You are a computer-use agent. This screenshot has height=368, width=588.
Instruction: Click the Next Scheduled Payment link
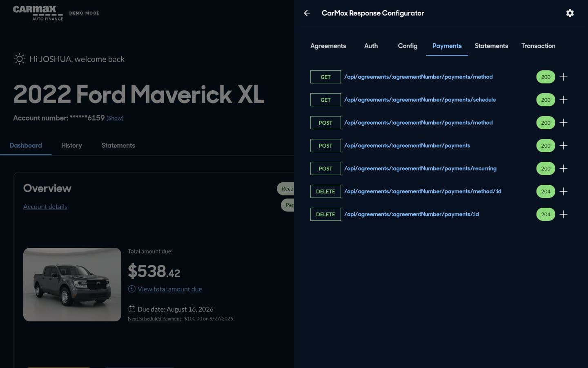[155, 319]
